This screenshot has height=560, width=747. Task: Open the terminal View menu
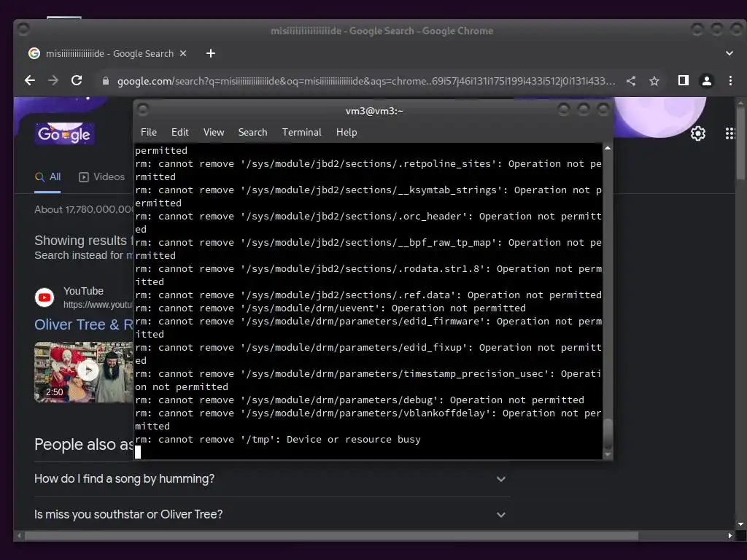pyautogui.click(x=214, y=133)
